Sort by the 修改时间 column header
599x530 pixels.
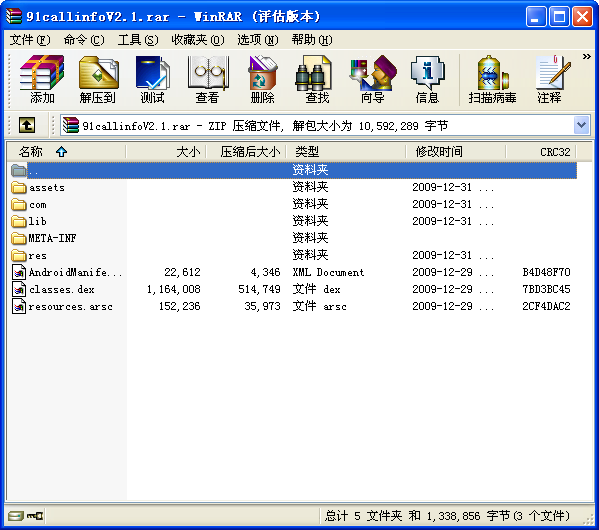pos(456,152)
